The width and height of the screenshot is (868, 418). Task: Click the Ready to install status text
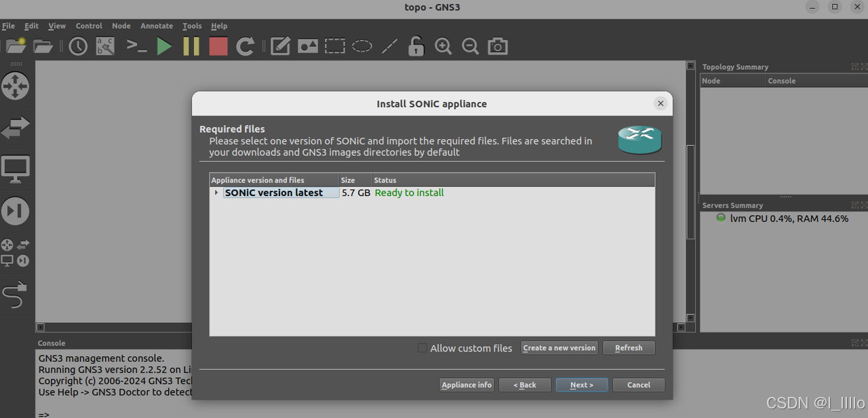pyautogui.click(x=409, y=193)
